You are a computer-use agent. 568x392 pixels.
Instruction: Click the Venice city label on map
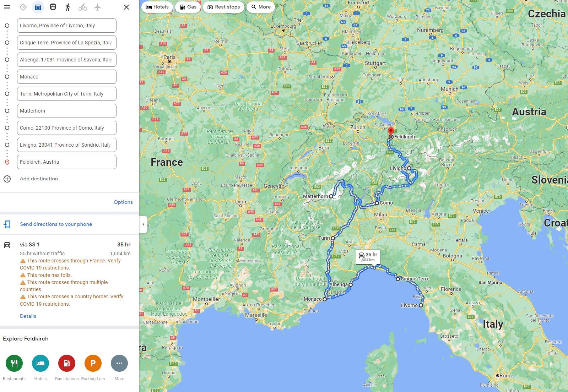coord(481,211)
